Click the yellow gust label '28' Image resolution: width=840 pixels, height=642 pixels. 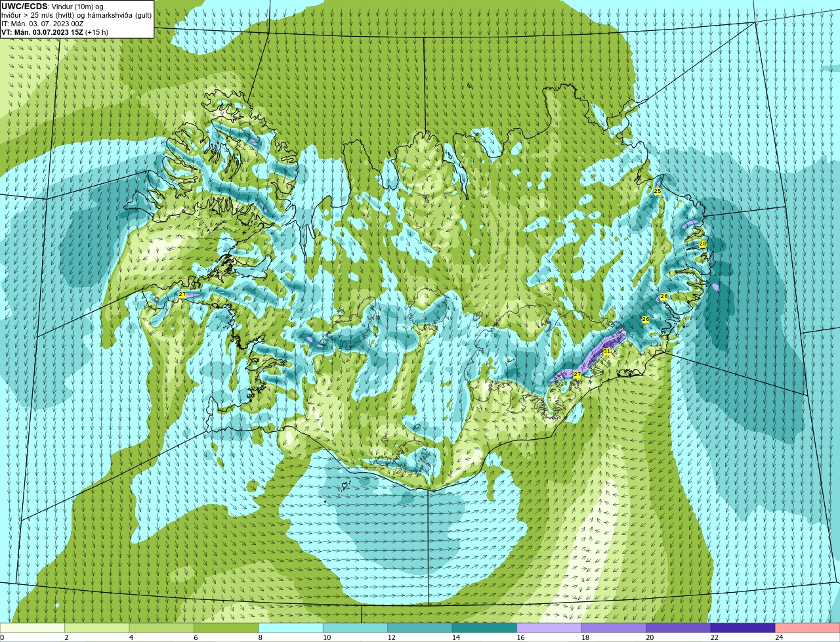[702, 244]
